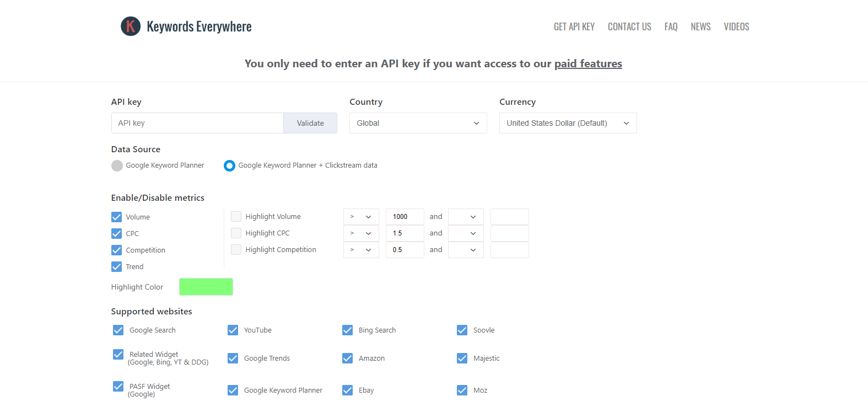Select Google Keyword Planner + Clickstream data

pyautogui.click(x=229, y=165)
